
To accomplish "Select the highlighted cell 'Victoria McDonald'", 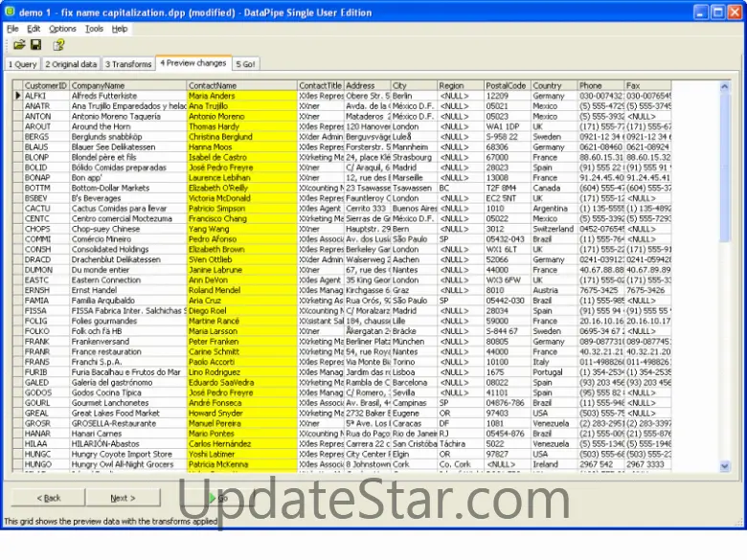I will pos(241,198).
